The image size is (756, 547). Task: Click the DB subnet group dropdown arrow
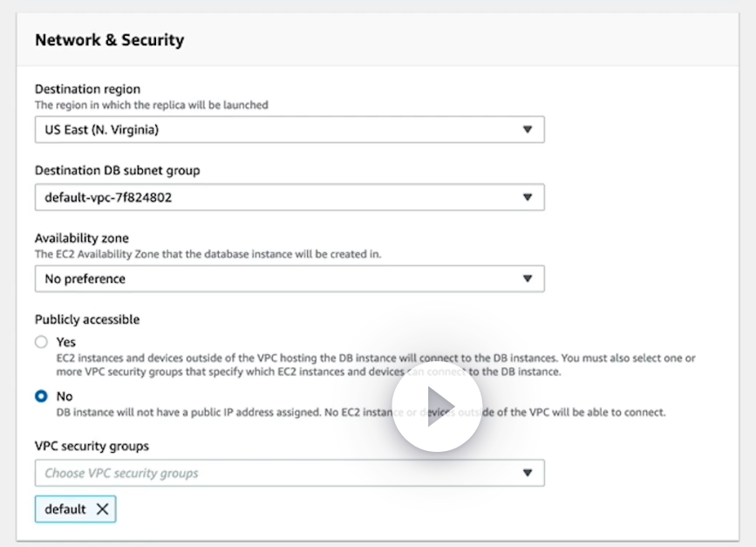point(527,197)
